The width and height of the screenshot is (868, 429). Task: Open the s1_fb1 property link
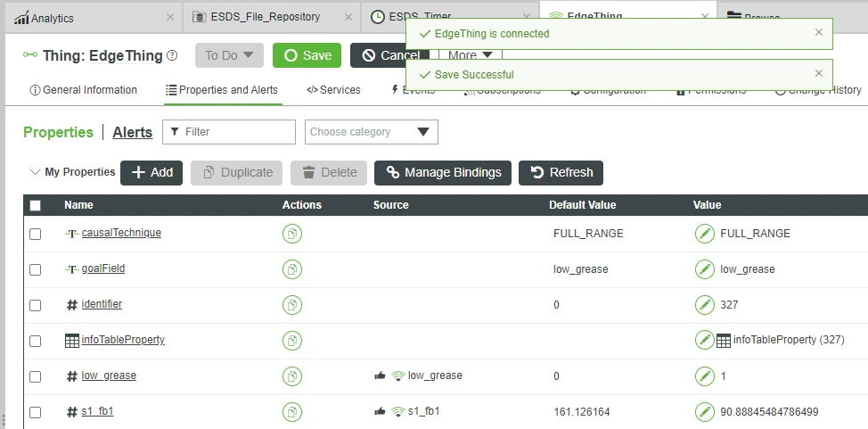click(x=97, y=410)
